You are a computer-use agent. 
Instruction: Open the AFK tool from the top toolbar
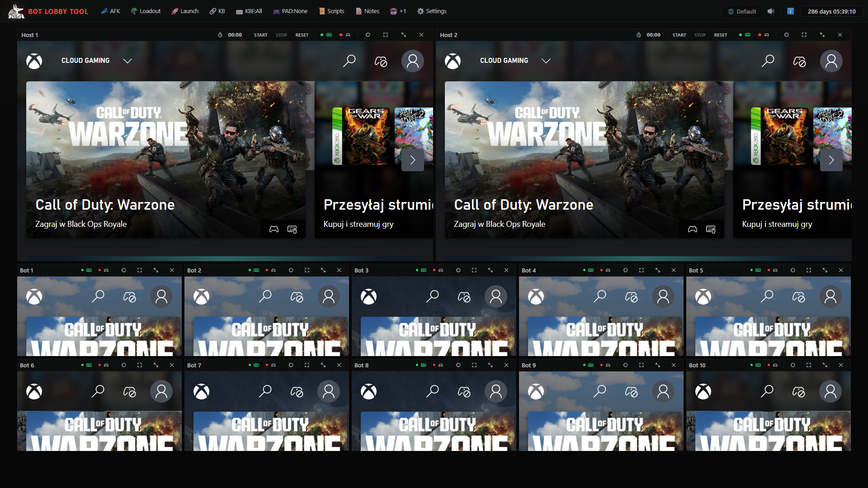click(110, 11)
